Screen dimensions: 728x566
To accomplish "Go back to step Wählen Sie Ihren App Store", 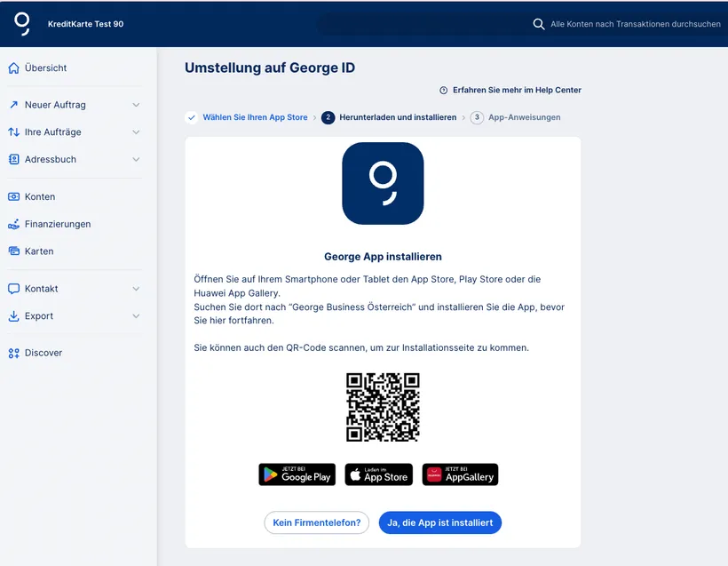I will coord(254,117).
